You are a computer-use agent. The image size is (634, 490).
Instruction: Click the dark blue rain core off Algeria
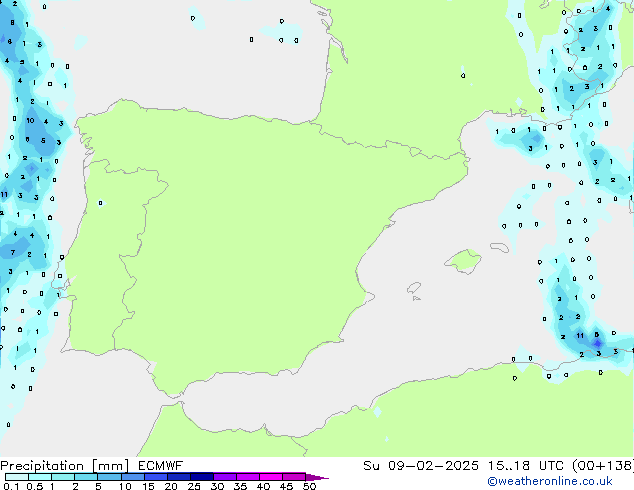tap(597, 342)
